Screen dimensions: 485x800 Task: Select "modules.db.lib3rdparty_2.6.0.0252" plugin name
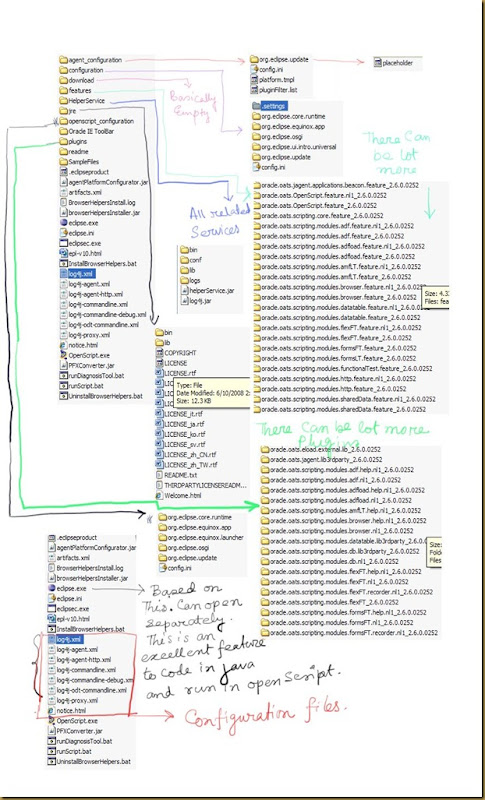pyautogui.click(x=344, y=552)
